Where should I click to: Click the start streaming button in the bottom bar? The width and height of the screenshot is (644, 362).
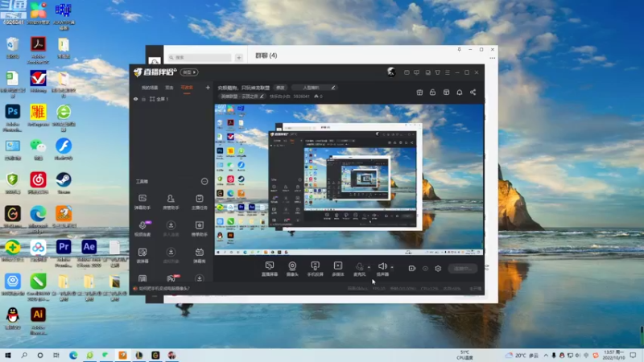click(x=462, y=269)
